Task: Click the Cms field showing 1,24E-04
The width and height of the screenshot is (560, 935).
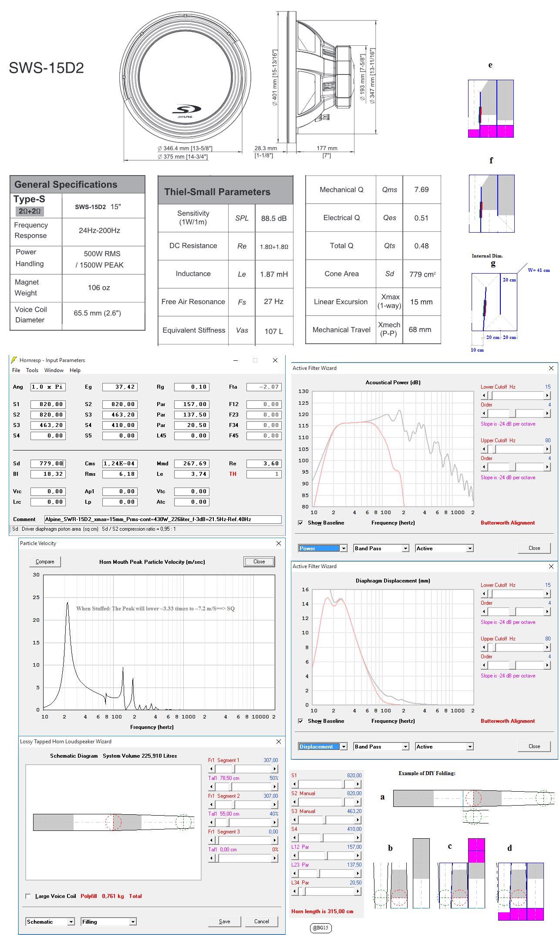Action: [120, 464]
